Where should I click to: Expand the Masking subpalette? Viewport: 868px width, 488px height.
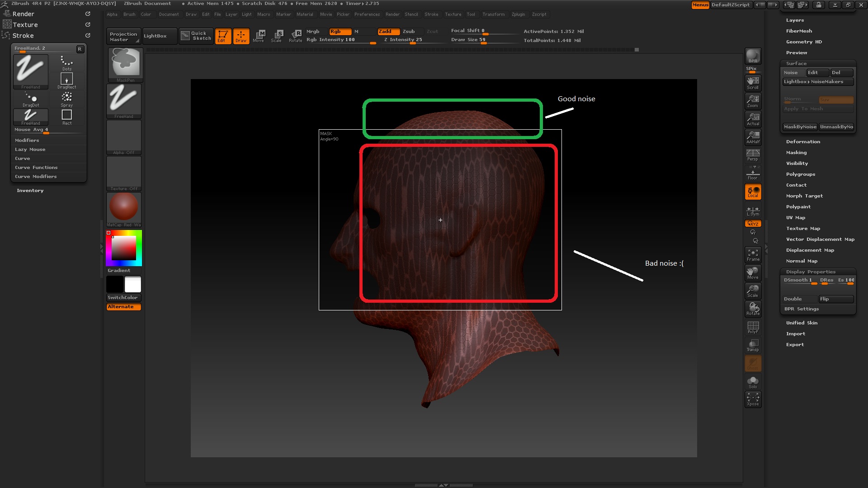tap(796, 153)
